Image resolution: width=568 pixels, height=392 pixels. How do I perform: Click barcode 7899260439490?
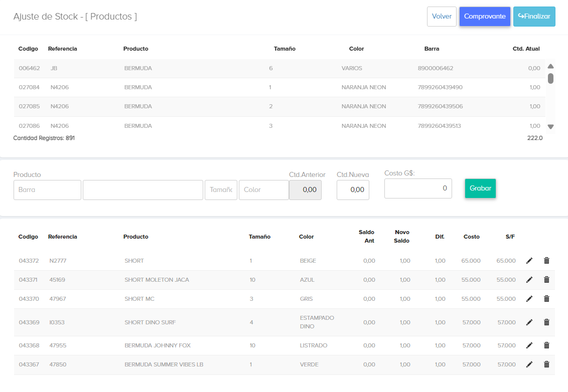tap(440, 87)
